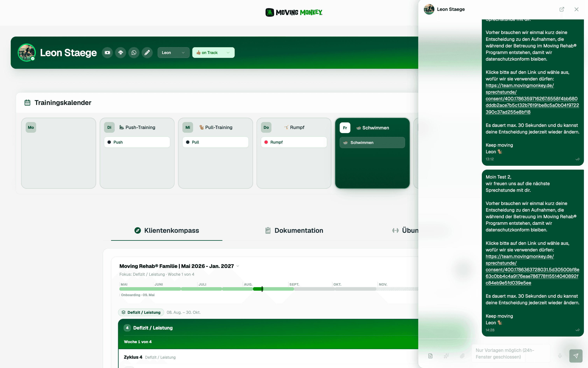Click the first green timeline segment under MAI
The width and height of the screenshot is (588, 368).
point(150,289)
